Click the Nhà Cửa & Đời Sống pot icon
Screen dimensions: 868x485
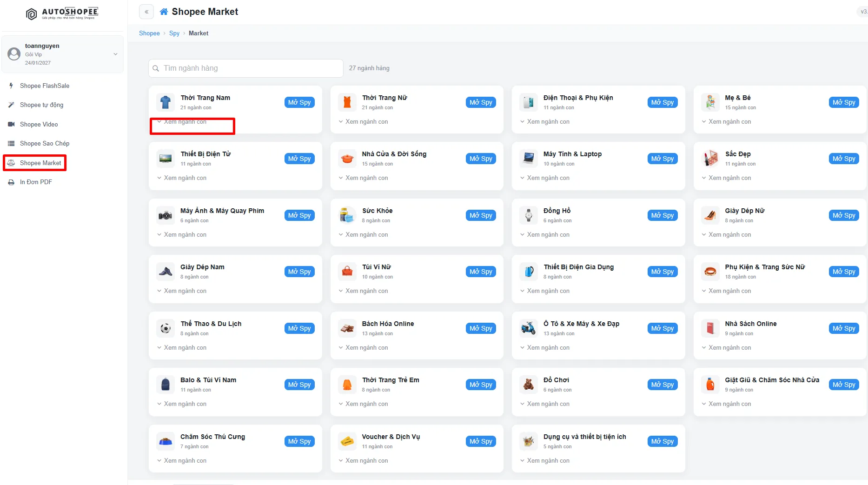pyautogui.click(x=347, y=159)
